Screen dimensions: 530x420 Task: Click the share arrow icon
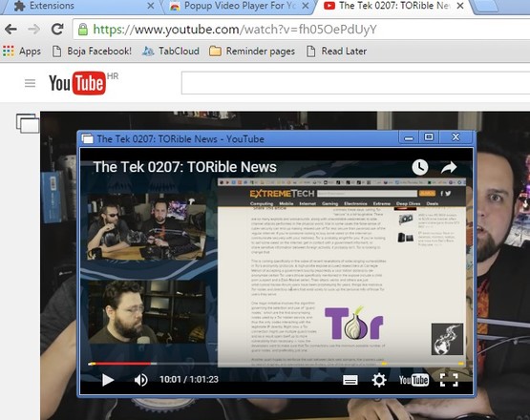[449, 167]
